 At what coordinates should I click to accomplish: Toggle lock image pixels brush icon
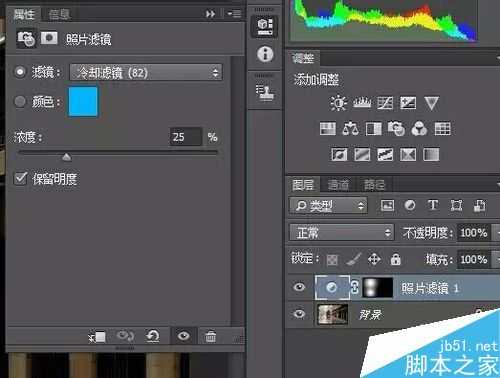(353, 259)
